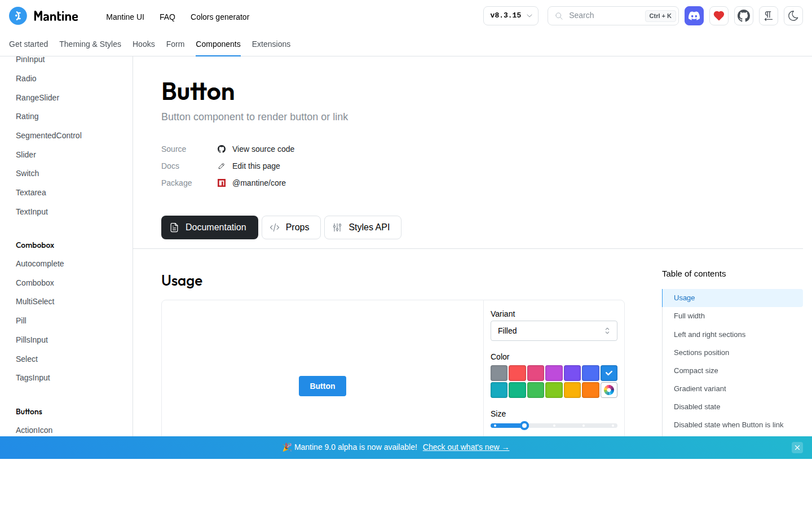The image size is (812, 508).
Task: Open RangeSlider in sidebar
Action: [x=38, y=98]
